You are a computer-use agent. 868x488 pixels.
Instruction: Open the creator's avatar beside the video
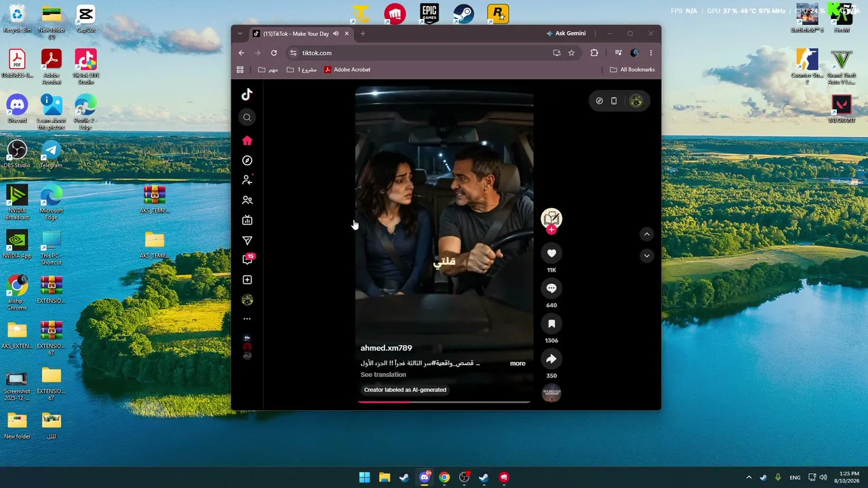pyautogui.click(x=551, y=218)
